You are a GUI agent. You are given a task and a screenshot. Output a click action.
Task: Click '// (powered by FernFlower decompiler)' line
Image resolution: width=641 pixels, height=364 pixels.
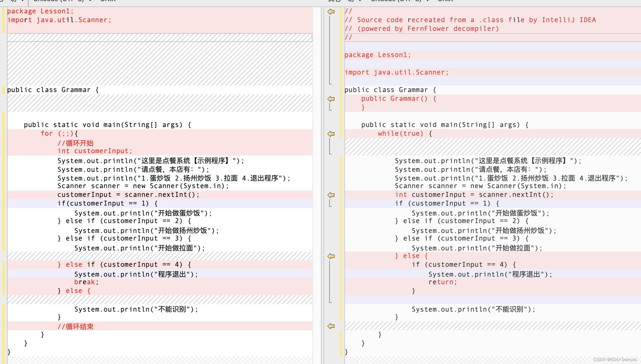422,29
